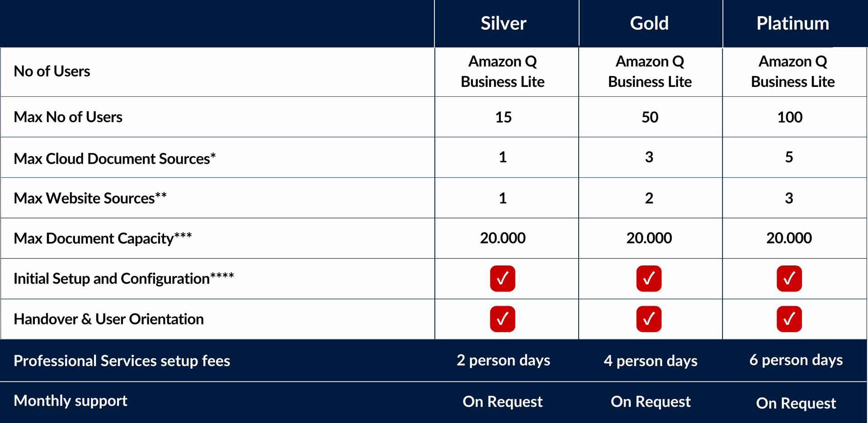Click Silver max users value 15

[503, 117]
